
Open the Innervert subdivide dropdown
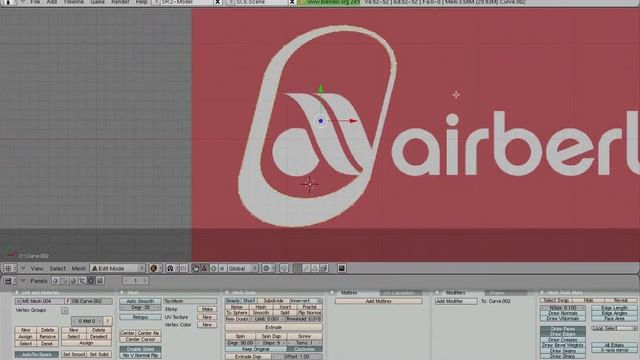click(x=305, y=301)
